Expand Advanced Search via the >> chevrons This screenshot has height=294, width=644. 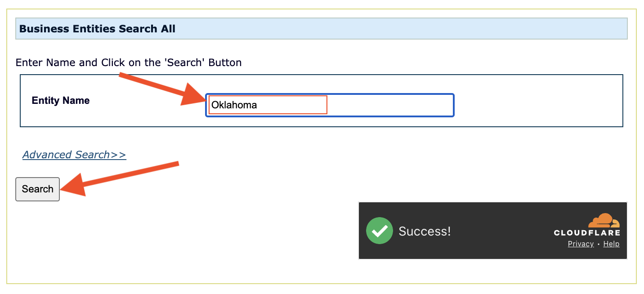click(x=118, y=155)
